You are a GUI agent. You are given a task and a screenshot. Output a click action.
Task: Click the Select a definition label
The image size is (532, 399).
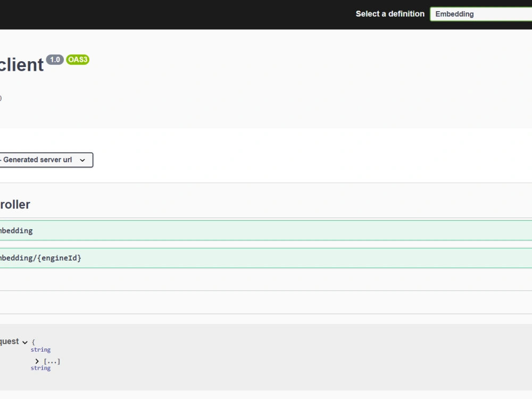click(x=390, y=14)
